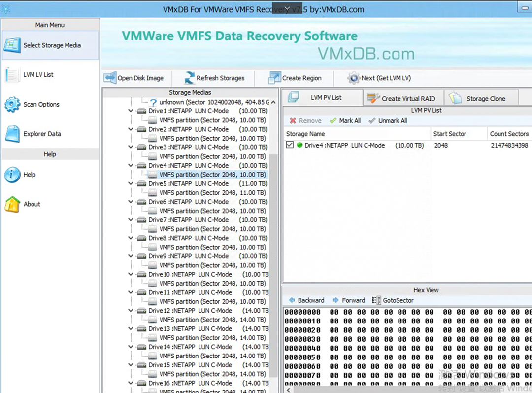Click the Start Sector column header

click(x=459, y=134)
